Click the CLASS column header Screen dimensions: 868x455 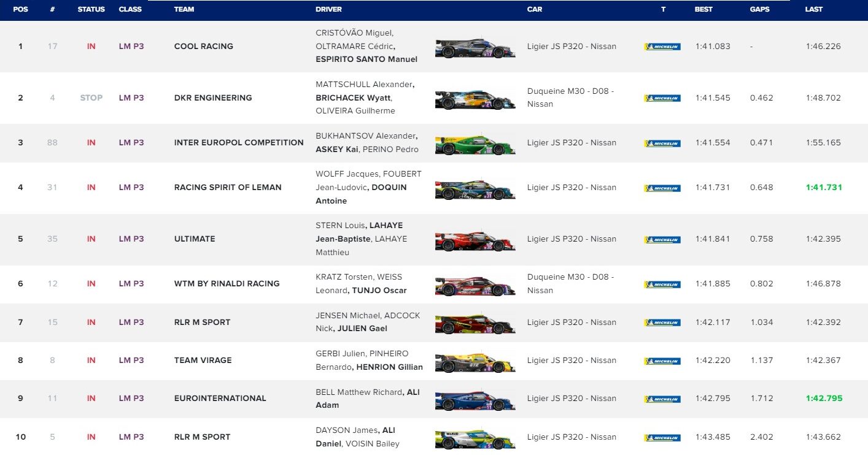pos(130,9)
